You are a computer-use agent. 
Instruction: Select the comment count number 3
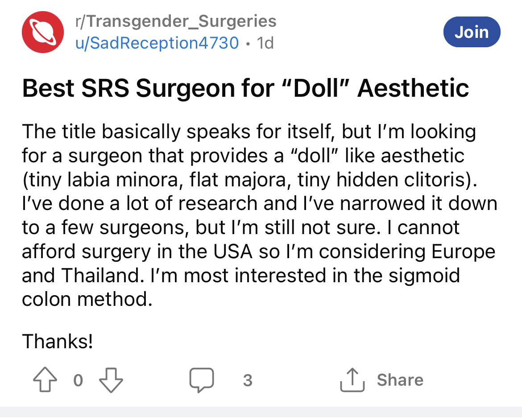click(248, 380)
